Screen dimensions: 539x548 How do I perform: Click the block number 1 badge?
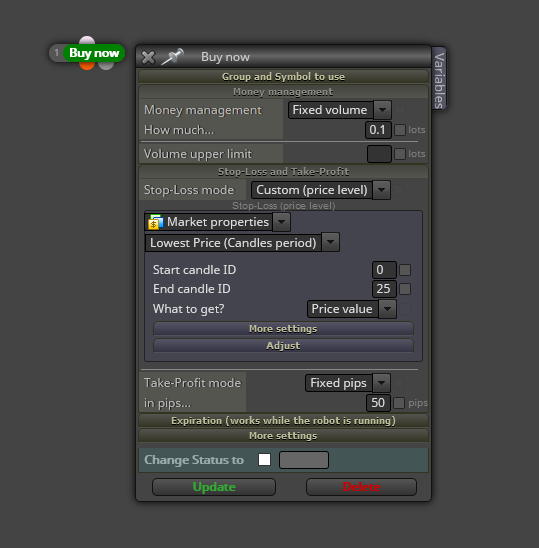57,53
